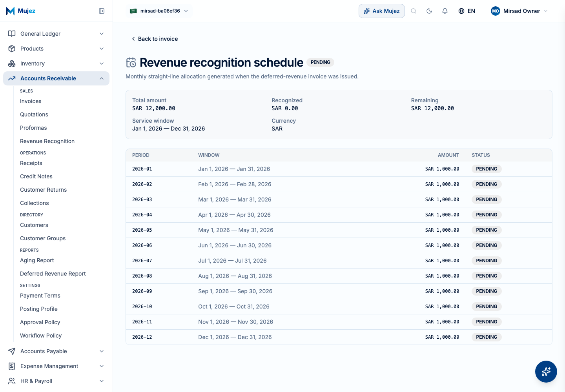Open Posting Profile settings
This screenshot has width=565, height=392.
pos(39,309)
